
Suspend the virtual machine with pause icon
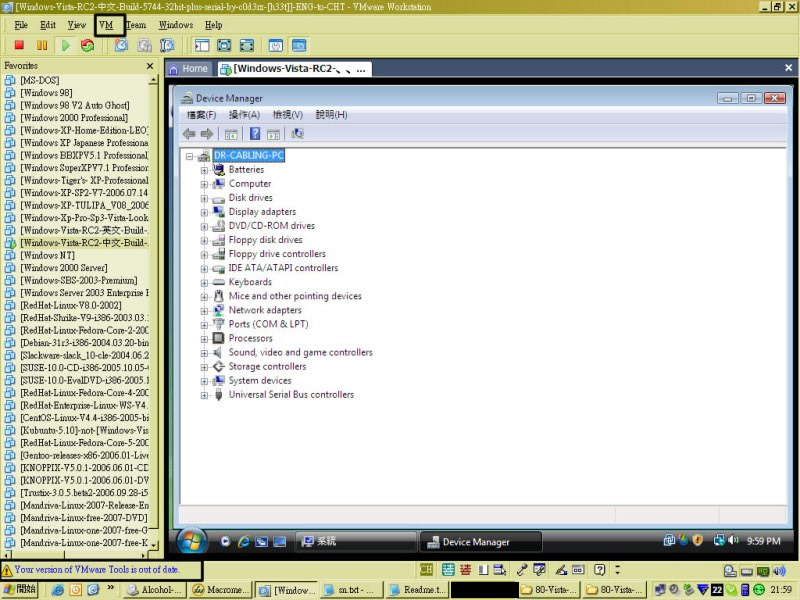click(42, 45)
